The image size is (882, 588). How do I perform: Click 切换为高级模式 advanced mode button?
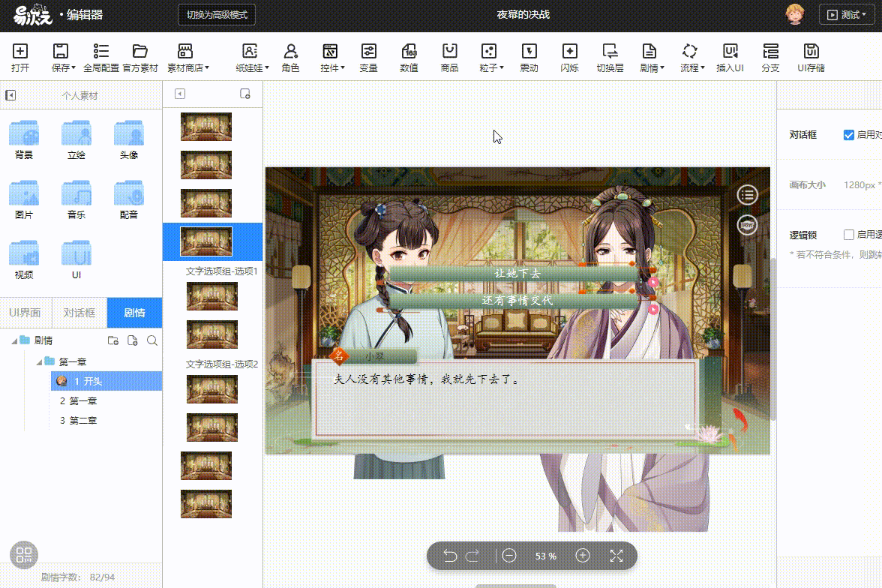[x=216, y=14]
